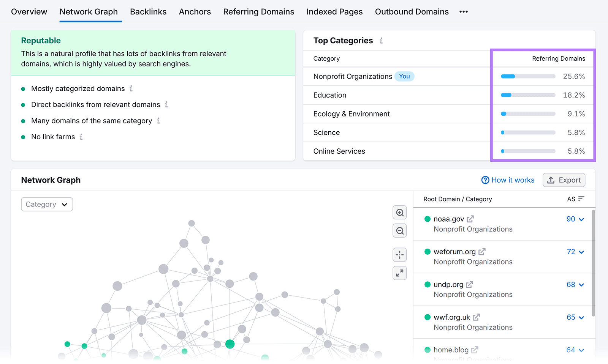Click the Education referring domains progress bar
Screen dimensions: 608x364
(527, 95)
